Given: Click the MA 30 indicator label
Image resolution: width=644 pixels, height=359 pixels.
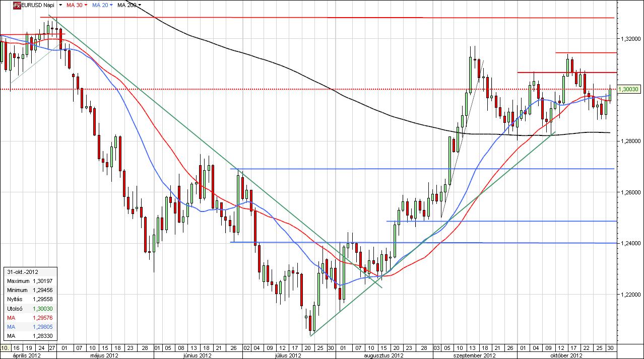Looking at the screenshot, I should point(75,5).
